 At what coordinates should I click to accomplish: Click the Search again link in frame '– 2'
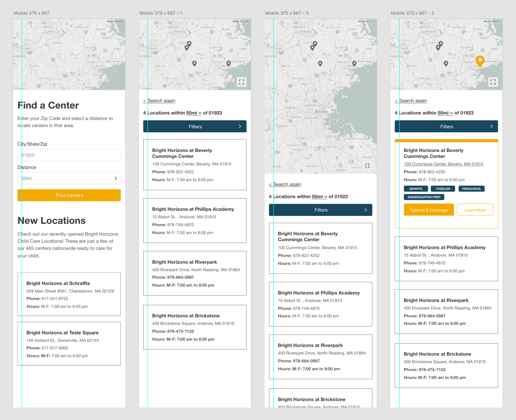tap(411, 101)
